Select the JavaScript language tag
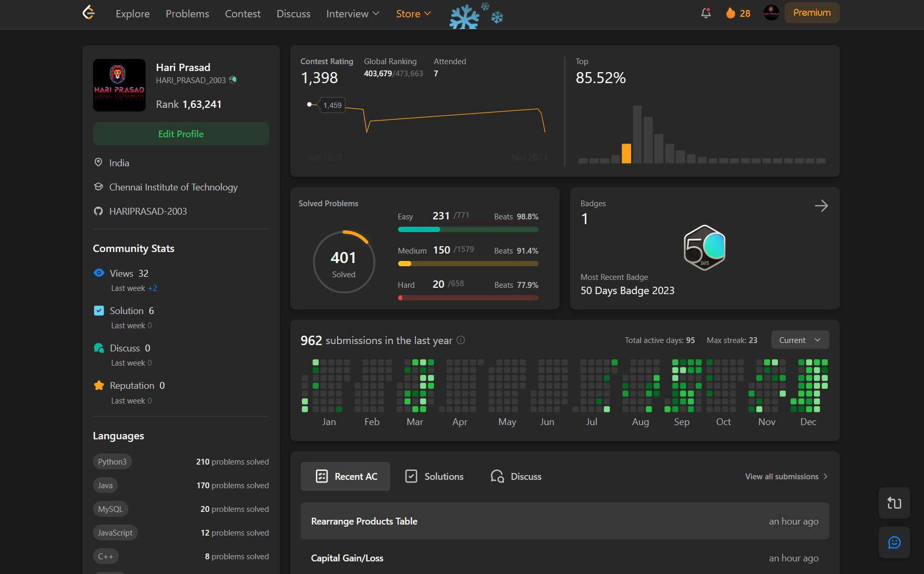Viewport: 924px width, 574px height. tap(115, 532)
